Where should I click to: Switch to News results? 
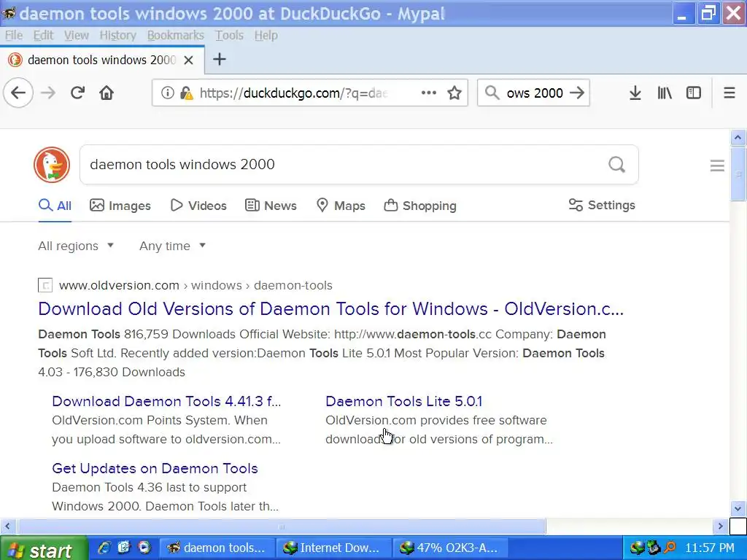tap(271, 206)
